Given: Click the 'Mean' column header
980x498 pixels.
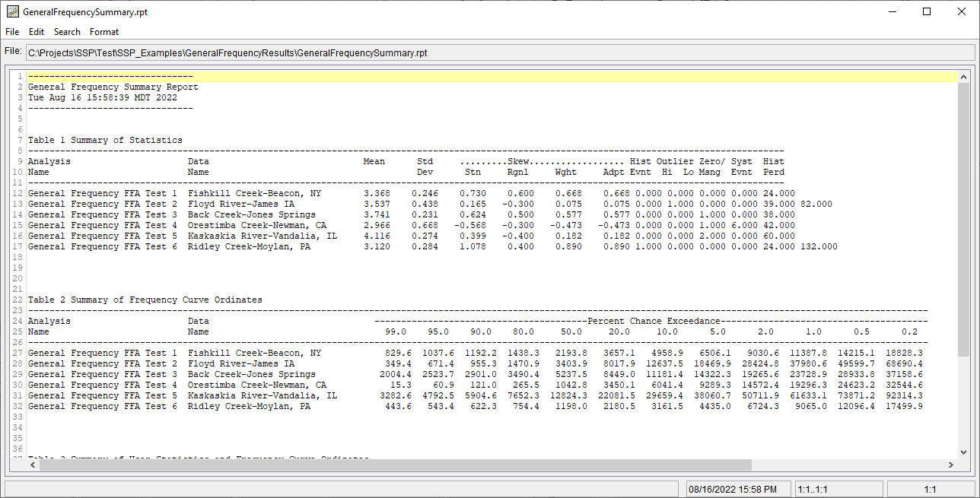Looking at the screenshot, I should point(374,161).
